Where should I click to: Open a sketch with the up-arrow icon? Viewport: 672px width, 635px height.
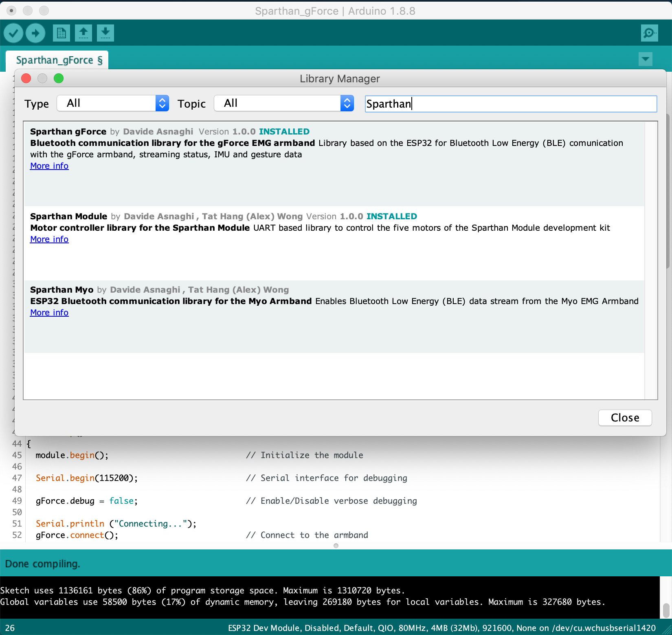[83, 33]
